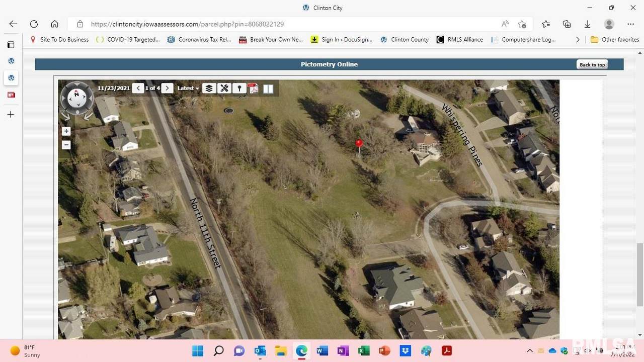Click the red parcel pin on map
The image size is (644, 362).
click(x=359, y=144)
